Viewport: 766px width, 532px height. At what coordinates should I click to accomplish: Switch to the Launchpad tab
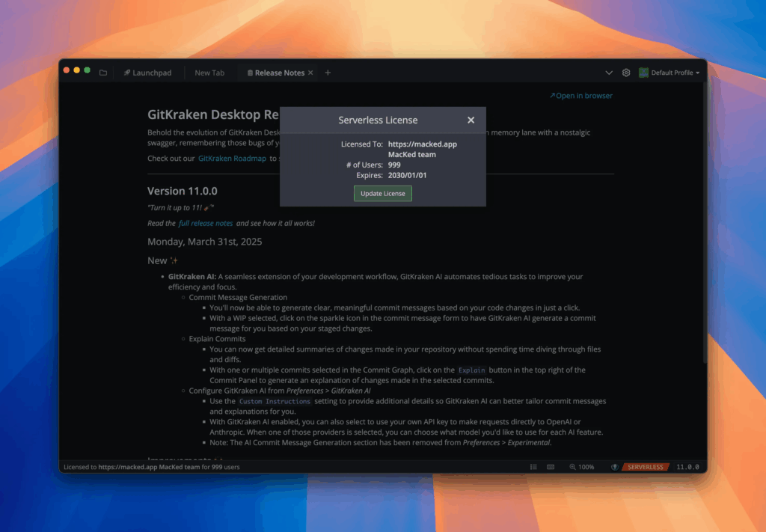click(x=147, y=73)
